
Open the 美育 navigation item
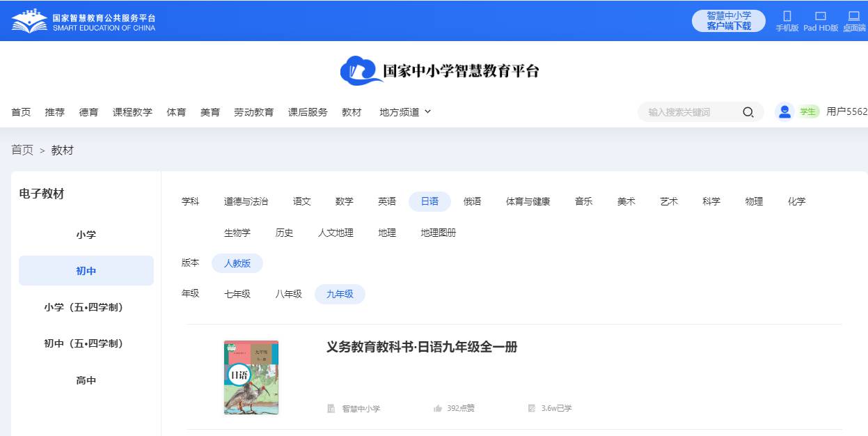click(210, 112)
